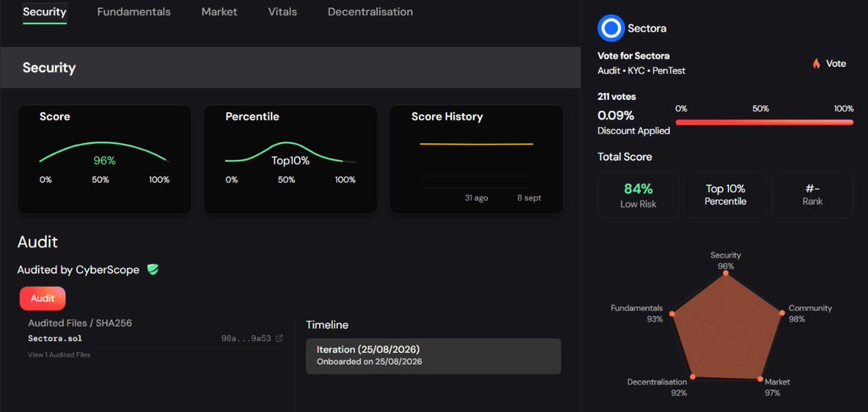868x412 pixels.
Task: Click the Top 10% Percentile box
Action: [726, 195]
